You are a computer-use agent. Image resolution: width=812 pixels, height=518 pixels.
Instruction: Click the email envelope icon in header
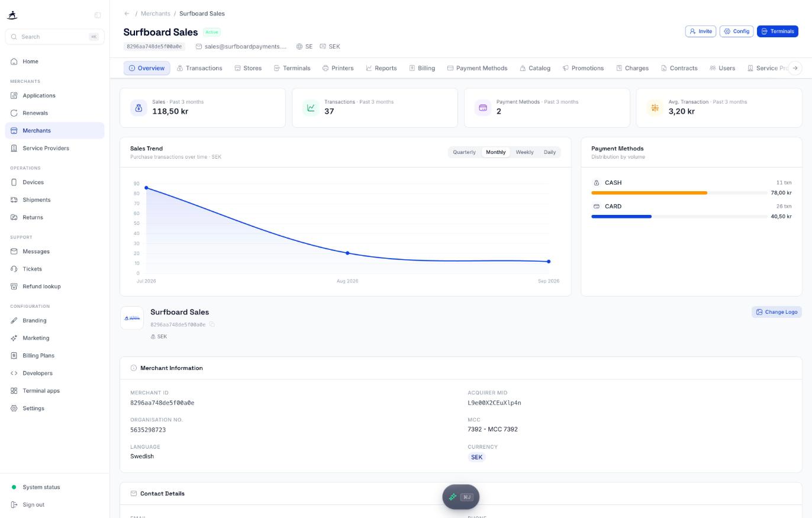click(x=199, y=46)
